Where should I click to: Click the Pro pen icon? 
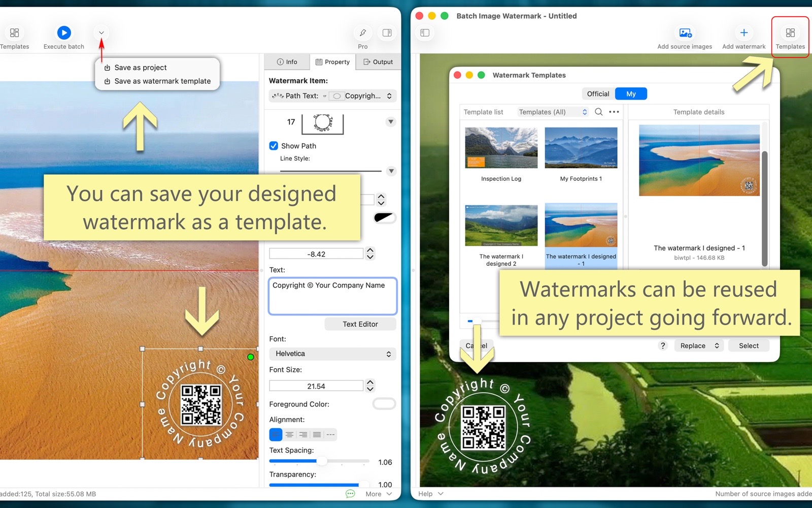point(362,33)
